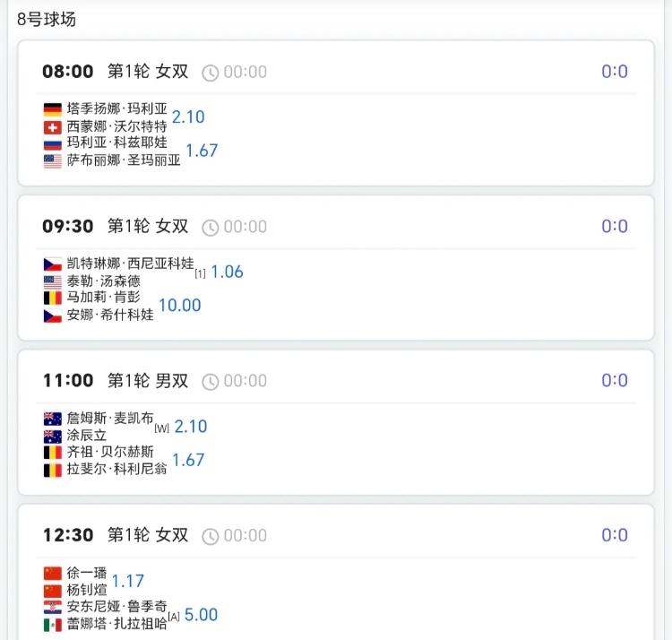Viewport: 672px width, 640px height.
Task: Click the clock icon in the 08:00 match
Action: [x=210, y=73]
